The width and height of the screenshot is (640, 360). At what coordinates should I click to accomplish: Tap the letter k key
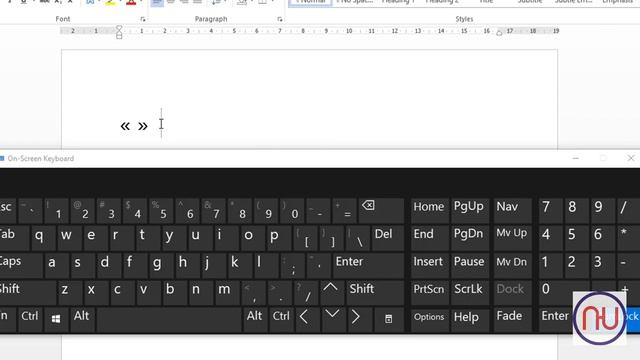pyautogui.click(x=239, y=265)
